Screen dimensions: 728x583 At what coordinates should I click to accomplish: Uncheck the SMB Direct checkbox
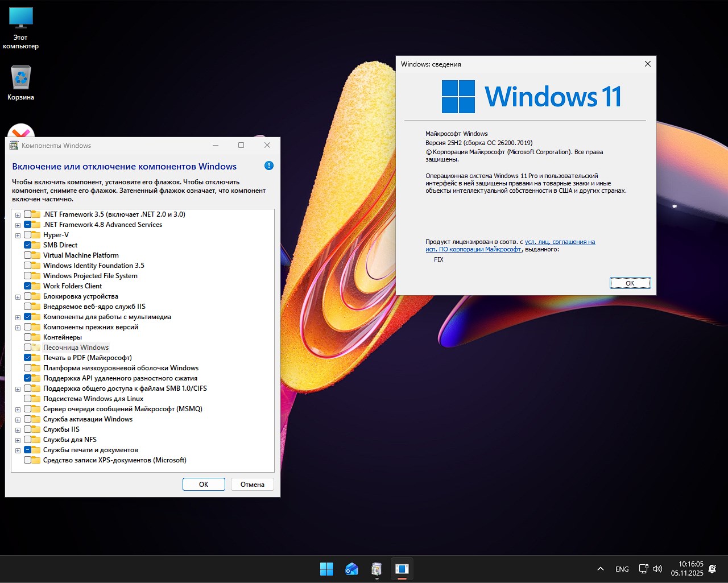[x=27, y=245]
